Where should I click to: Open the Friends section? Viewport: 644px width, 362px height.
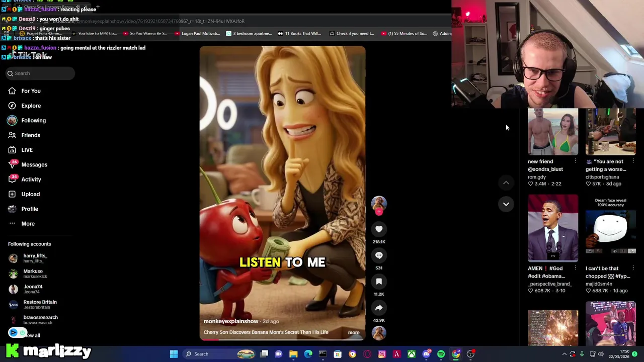point(24,135)
